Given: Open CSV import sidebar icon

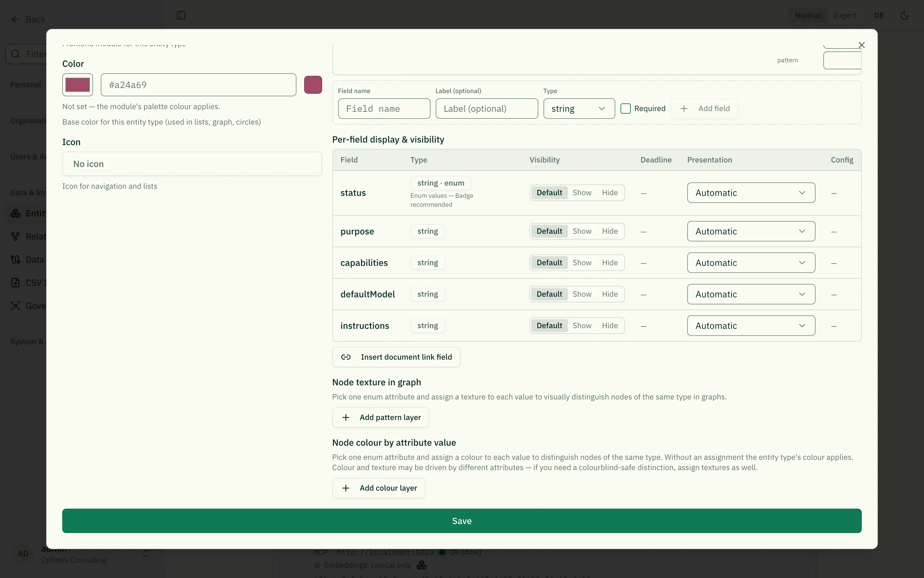Looking at the screenshot, I should [x=16, y=283].
